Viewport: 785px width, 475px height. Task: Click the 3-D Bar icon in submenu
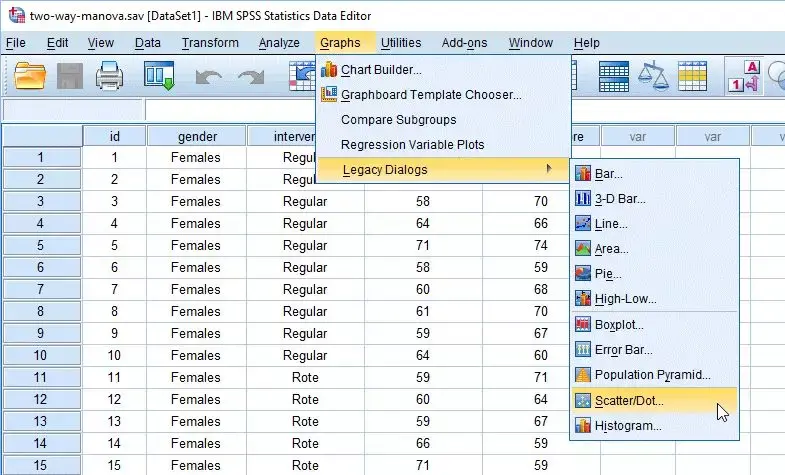pyautogui.click(x=583, y=199)
